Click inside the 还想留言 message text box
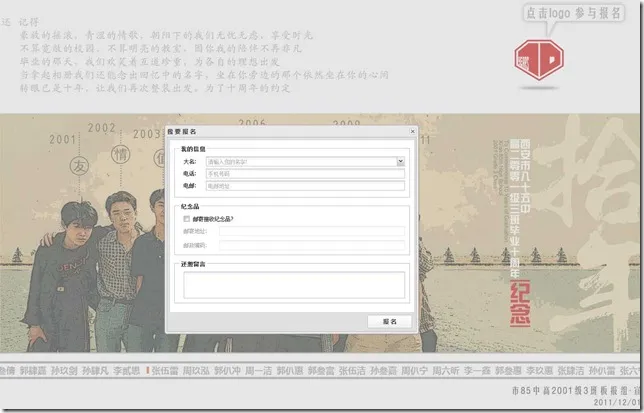This screenshot has width=644, height=413. pyautogui.click(x=294, y=285)
